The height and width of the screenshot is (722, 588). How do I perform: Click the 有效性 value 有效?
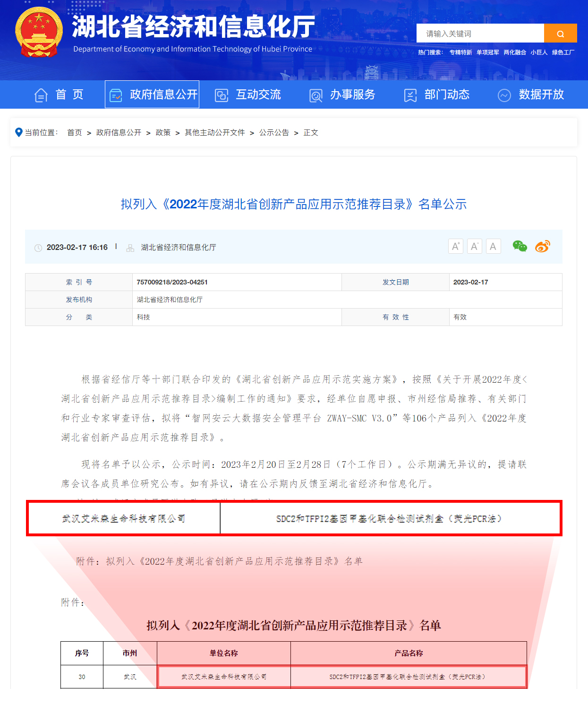(460, 317)
